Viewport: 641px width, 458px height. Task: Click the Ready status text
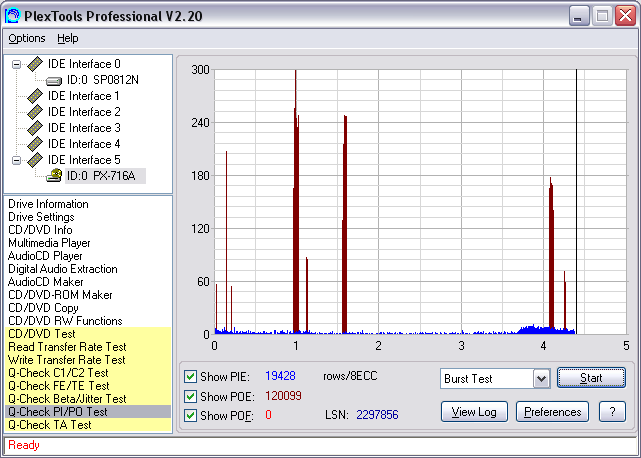coord(24,445)
